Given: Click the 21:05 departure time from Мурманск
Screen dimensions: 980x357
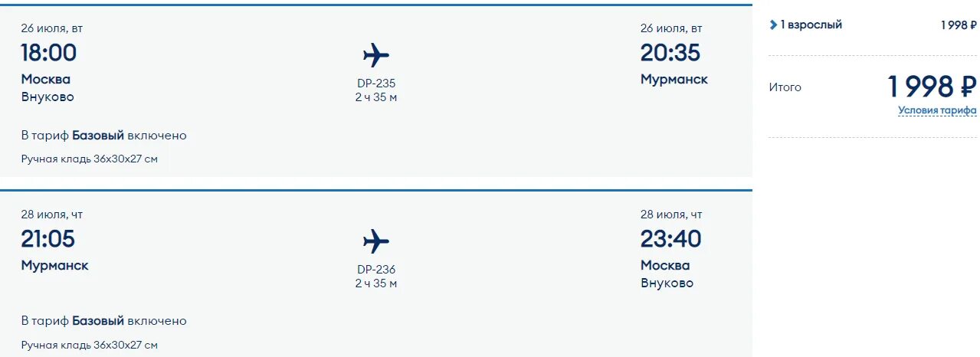Looking at the screenshot, I should click(48, 239).
